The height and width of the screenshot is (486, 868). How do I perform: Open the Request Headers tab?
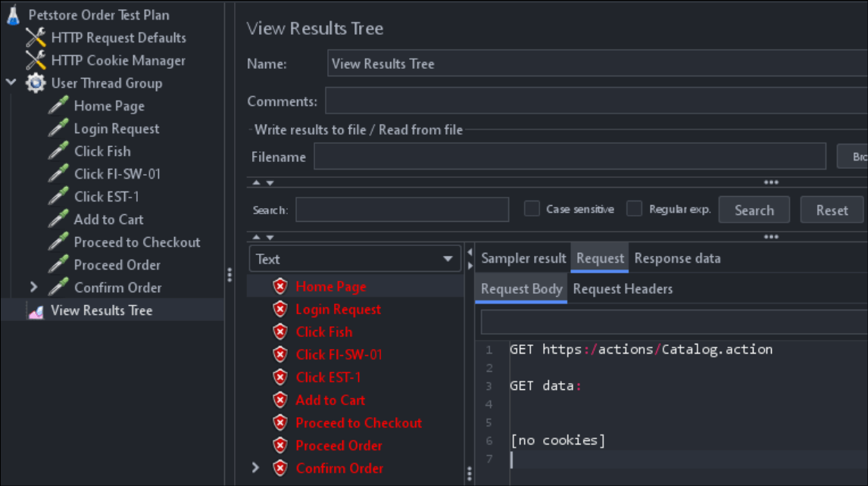[x=624, y=288]
